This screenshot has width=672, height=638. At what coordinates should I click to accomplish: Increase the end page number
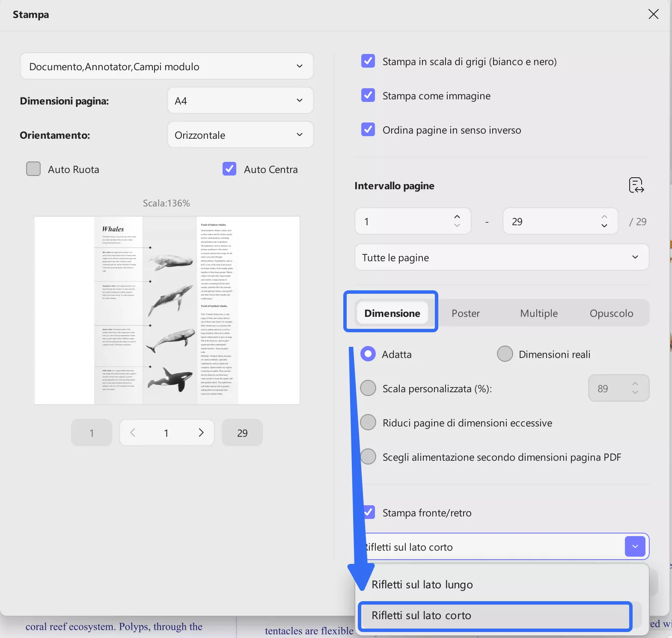604,217
